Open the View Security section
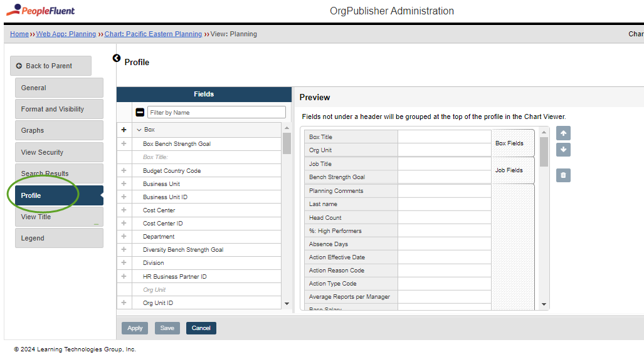This screenshot has height=362, width=644. coord(59,152)
